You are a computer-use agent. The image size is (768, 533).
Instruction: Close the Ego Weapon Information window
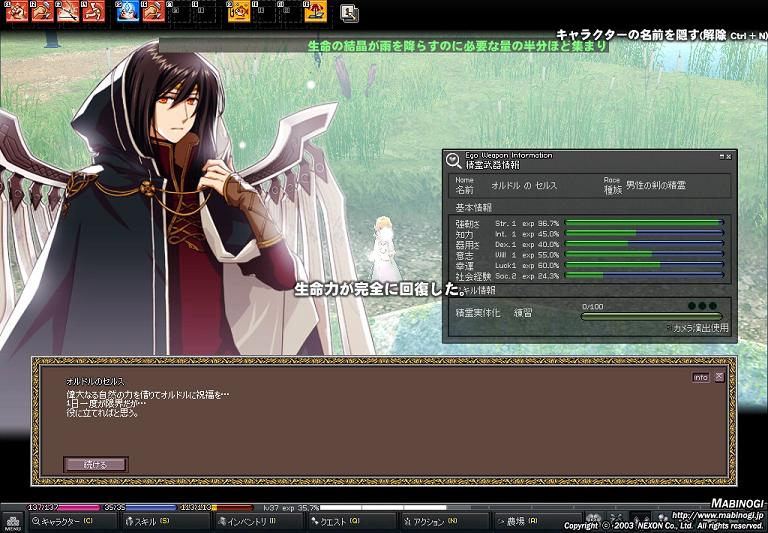pyautogui.click(x=728, y=157)
